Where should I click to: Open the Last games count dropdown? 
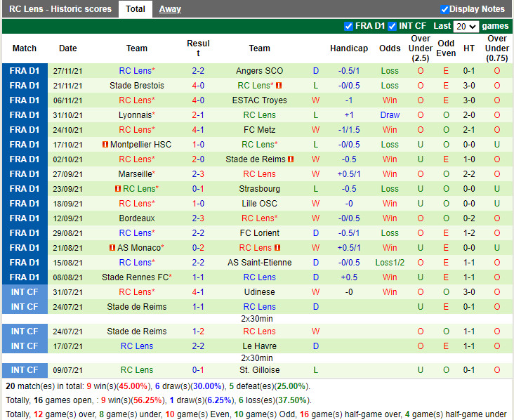point(466,26)
